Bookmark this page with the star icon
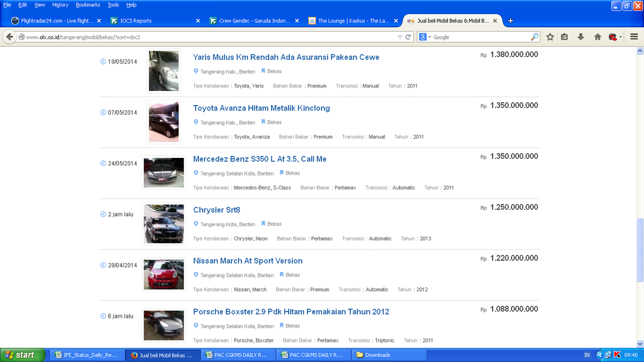This screenshot has height=362, width=644. tap(550, 37)
